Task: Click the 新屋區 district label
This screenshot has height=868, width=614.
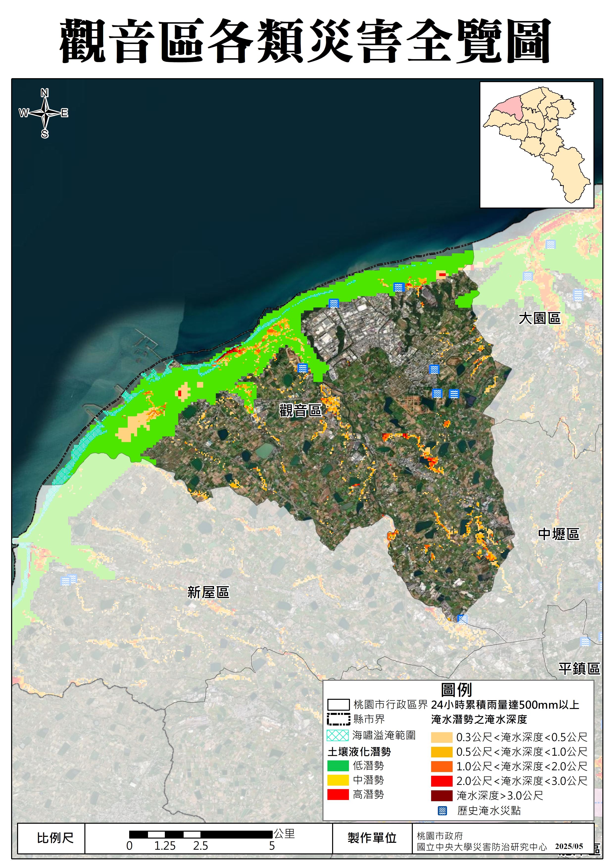Action: (x=208, y=592)
